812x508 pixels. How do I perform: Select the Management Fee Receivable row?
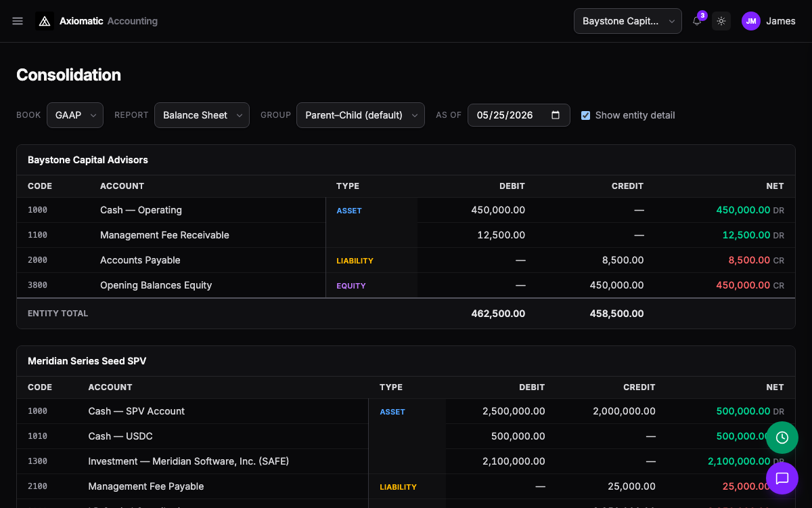(x=406, y=235)
